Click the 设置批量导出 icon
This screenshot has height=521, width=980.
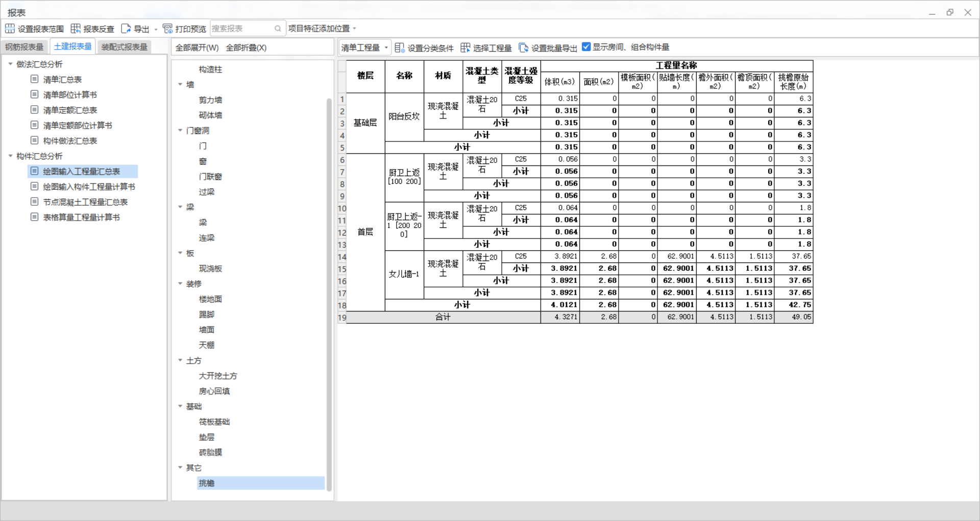[523, 48]
